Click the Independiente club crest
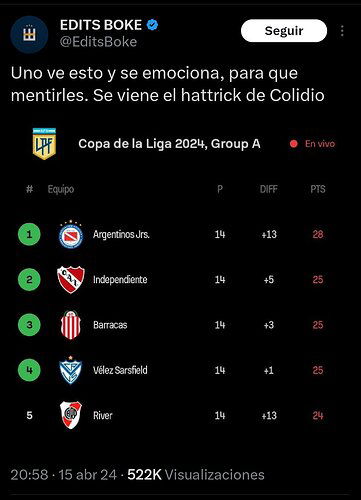 coord(71,279)
